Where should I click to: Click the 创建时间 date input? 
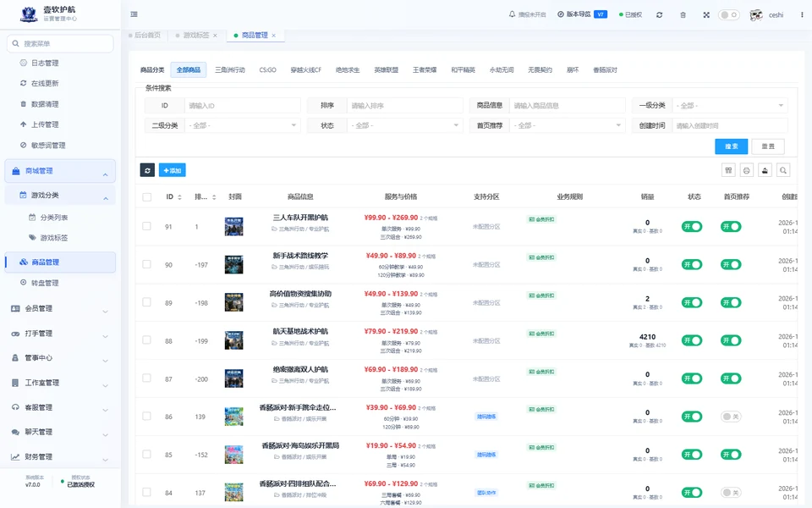click(730, 125)
